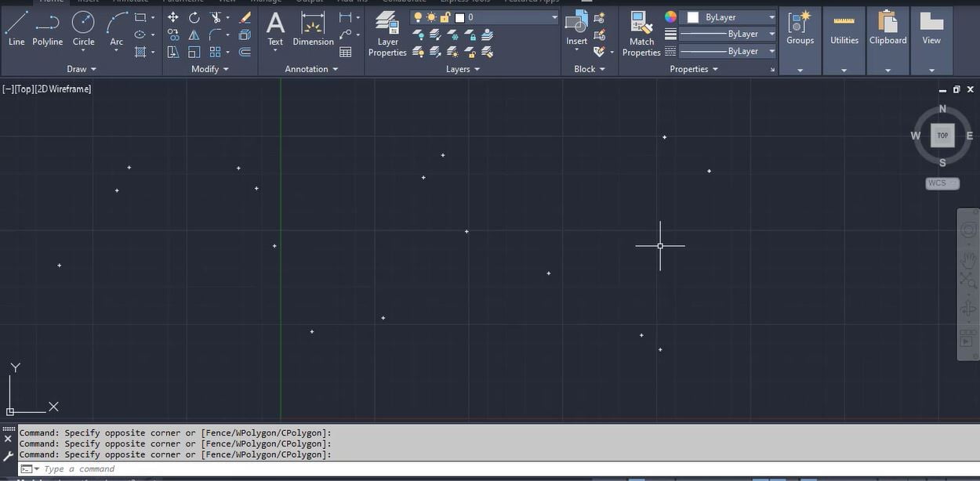Select the Polyline tool
The width and height of the screenshot is (980, 481).
[x=48, y=28]
